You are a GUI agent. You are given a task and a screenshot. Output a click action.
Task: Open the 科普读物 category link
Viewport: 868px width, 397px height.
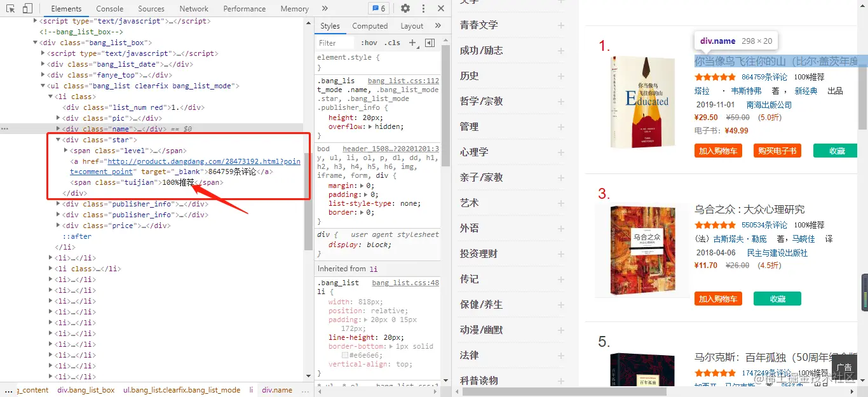coord(479,380)
